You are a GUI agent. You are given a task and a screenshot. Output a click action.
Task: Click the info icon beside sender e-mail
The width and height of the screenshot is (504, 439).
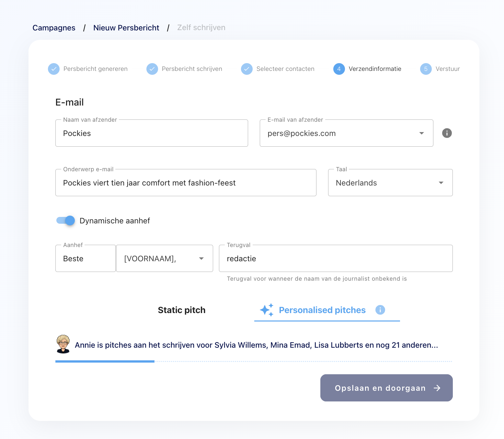447,133
